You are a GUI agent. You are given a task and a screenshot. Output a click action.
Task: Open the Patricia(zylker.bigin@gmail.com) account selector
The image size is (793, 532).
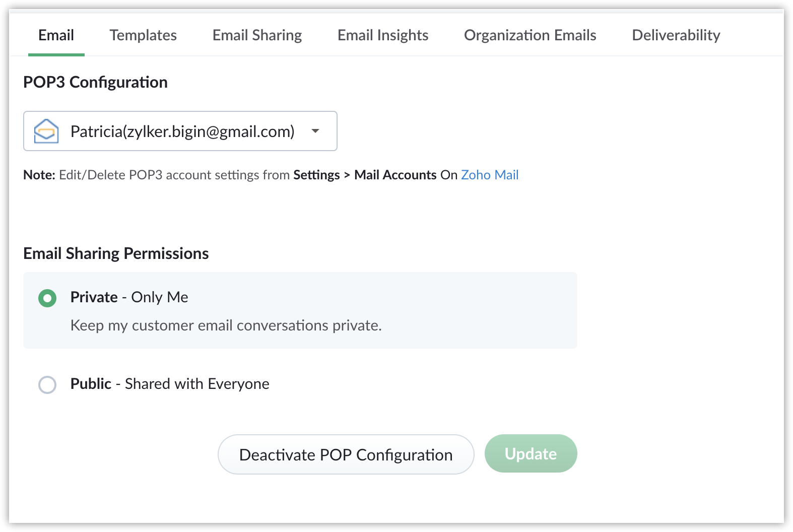pyautogui.click(x=182, y=131)
